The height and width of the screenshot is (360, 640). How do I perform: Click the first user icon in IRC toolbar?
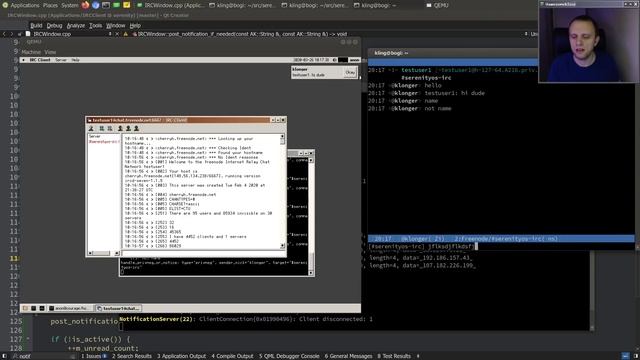tap(91, 129)
